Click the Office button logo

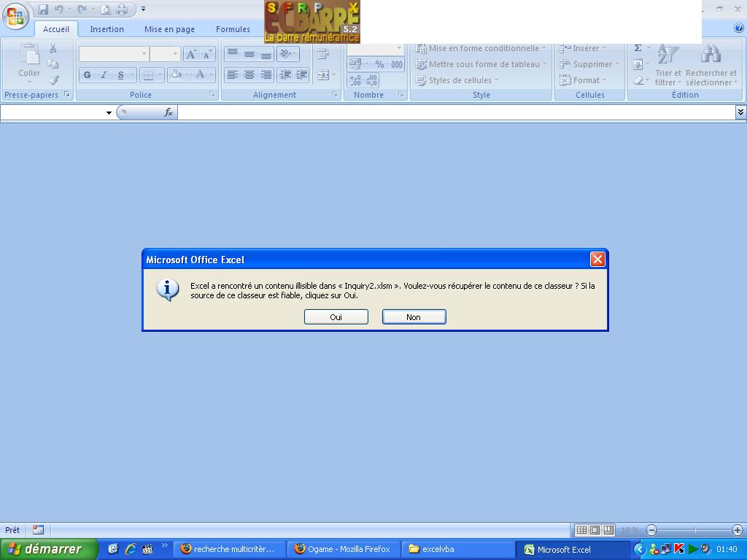pyautogui.click(x=15, y=16)
